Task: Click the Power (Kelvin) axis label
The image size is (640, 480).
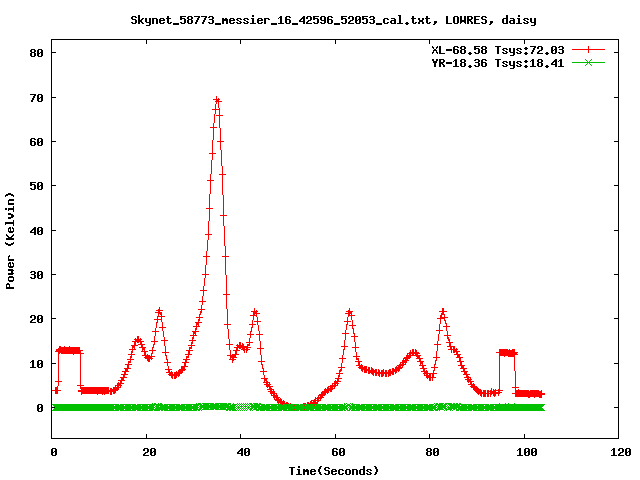Action: 10,241
